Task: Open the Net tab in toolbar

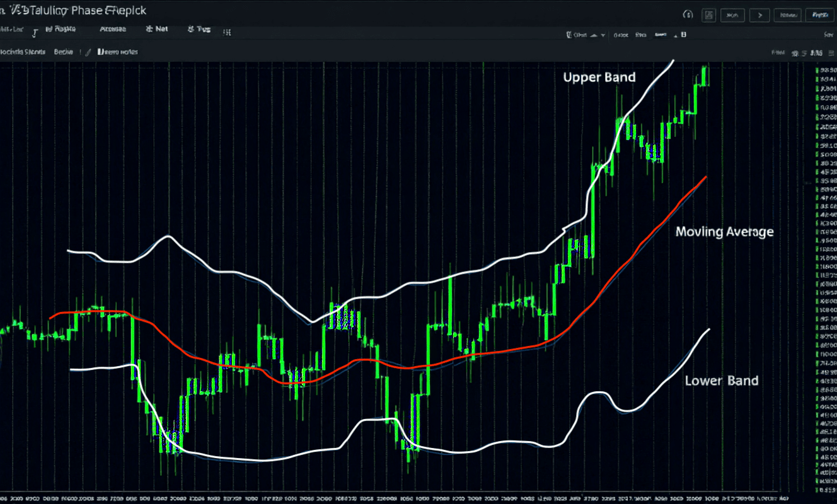Action: pyautogui.click(x=158, y=29)
